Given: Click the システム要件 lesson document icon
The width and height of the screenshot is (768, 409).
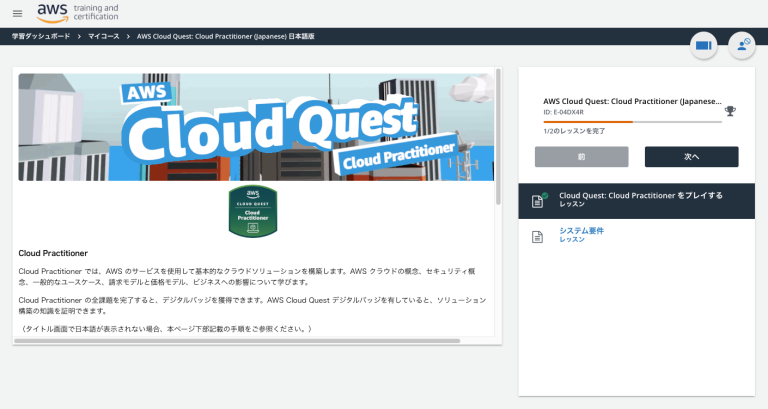Looking at the screenshot, I should (x=537, y=237).
